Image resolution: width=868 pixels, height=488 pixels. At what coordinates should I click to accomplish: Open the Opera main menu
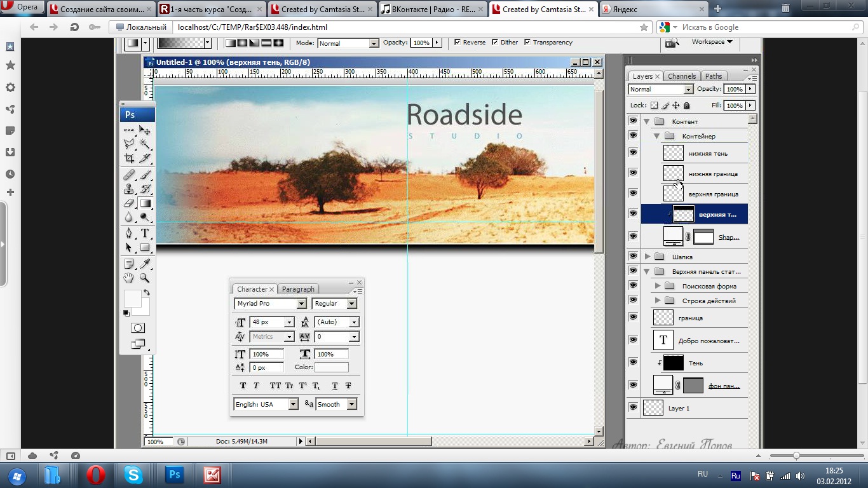pos(22,8)
